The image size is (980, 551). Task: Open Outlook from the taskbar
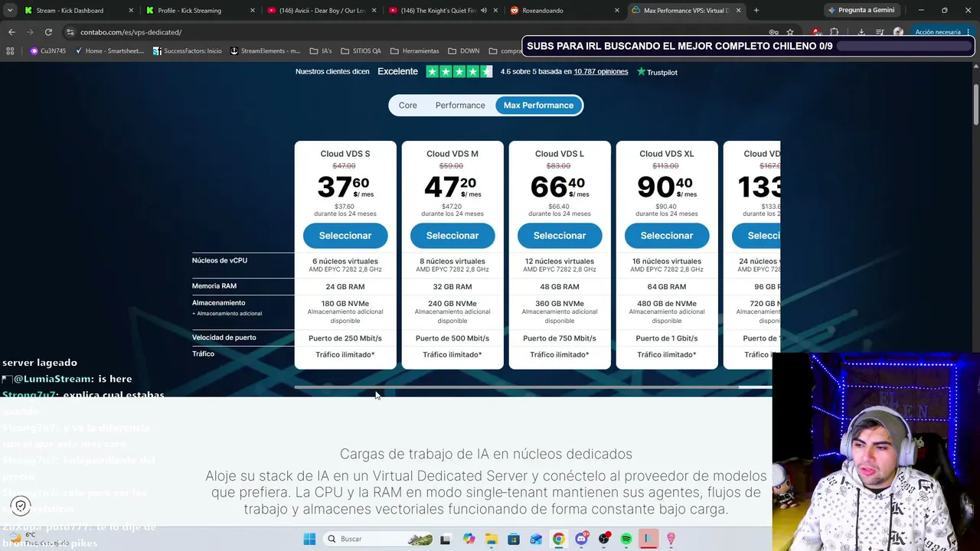(536, 539)
